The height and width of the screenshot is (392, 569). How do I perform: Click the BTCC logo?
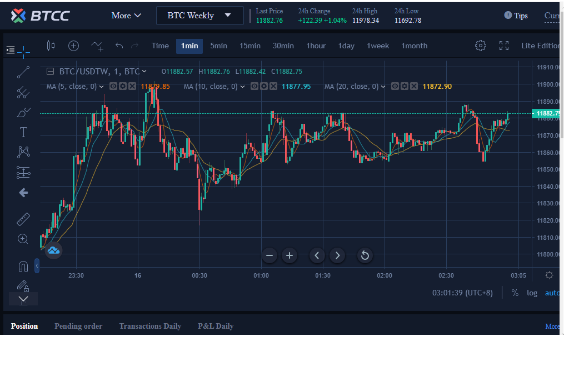(x=40, y=16)
